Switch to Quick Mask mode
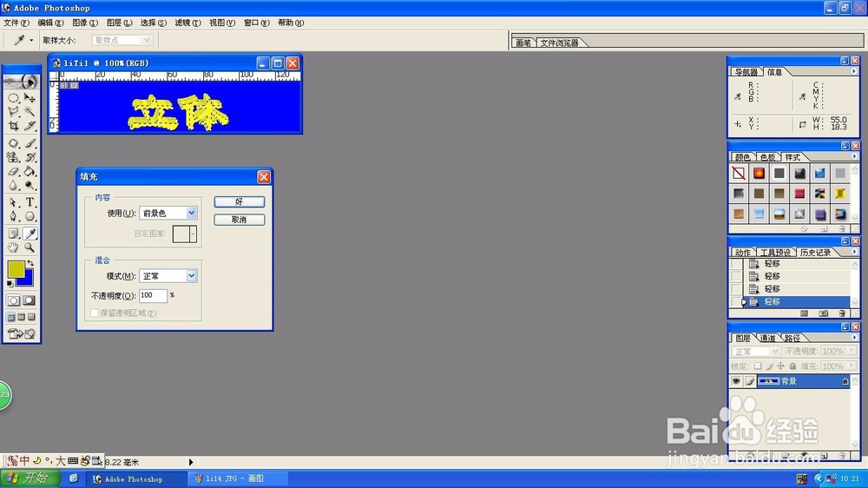The image size is (868, 488). 30,300
